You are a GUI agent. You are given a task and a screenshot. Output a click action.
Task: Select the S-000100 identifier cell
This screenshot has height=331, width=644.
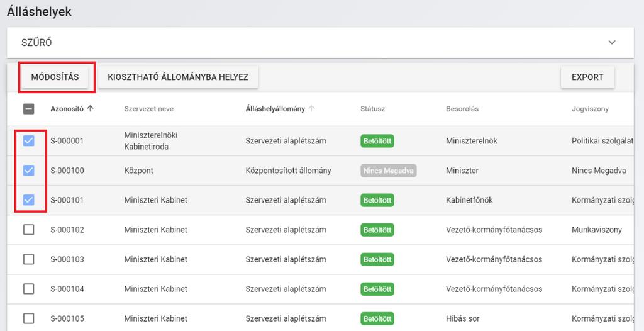67,171
